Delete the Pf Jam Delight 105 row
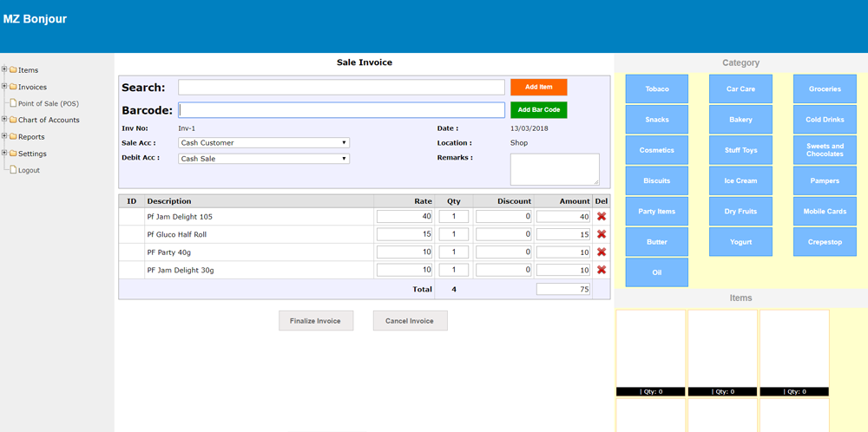The width and height of the screenshot is (868, 432). 602,217
